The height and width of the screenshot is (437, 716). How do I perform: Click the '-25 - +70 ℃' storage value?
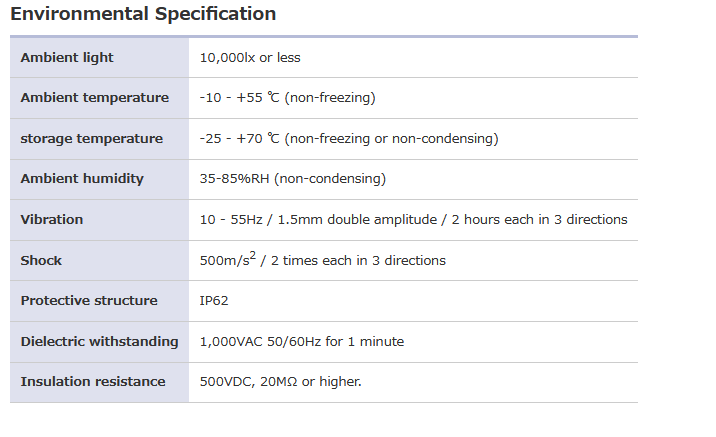[x=242, y=139]
